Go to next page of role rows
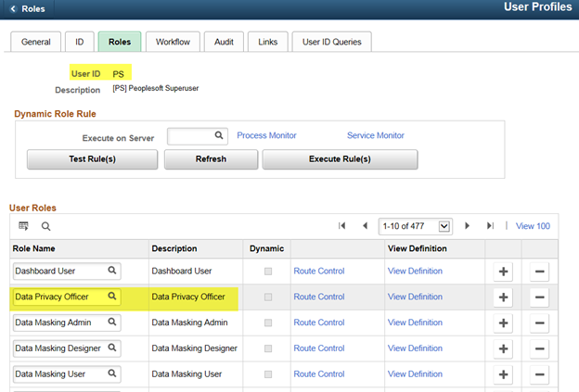 click(x=467, y=225)
